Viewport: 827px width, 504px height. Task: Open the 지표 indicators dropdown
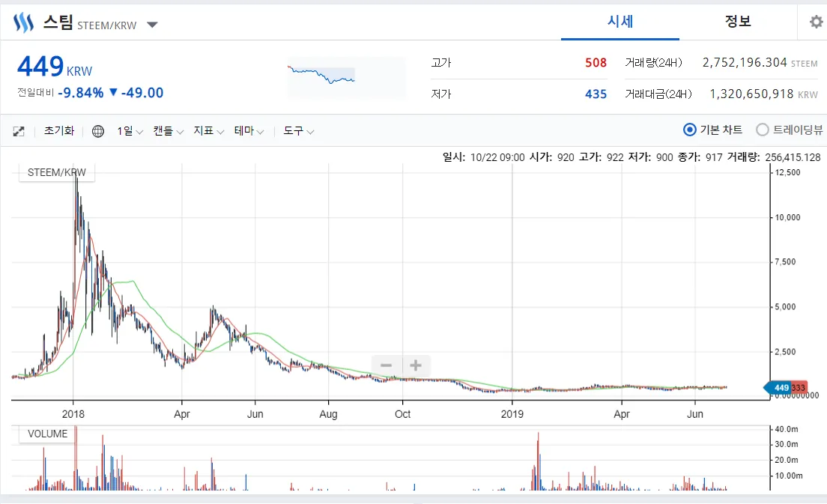coord(209,131)
